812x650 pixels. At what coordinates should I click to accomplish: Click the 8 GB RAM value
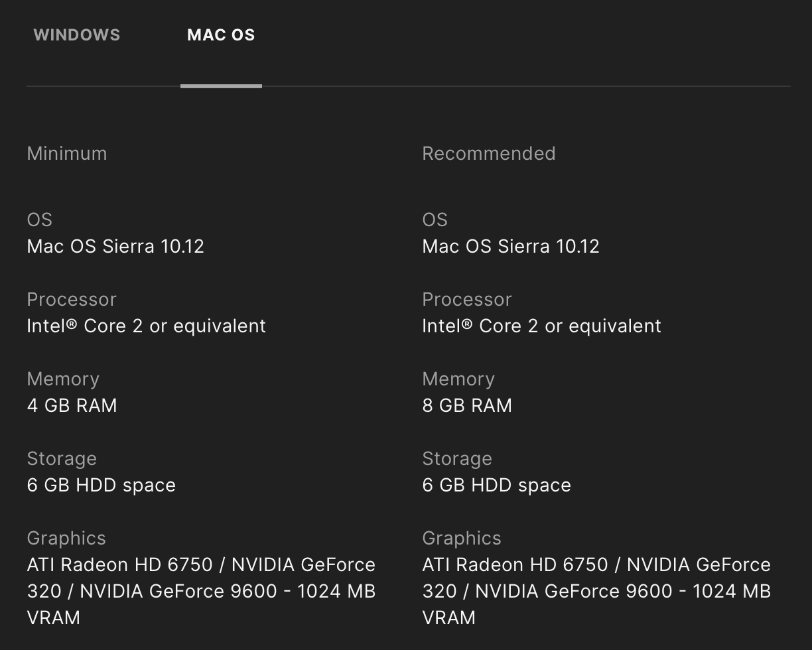(467, 405)
